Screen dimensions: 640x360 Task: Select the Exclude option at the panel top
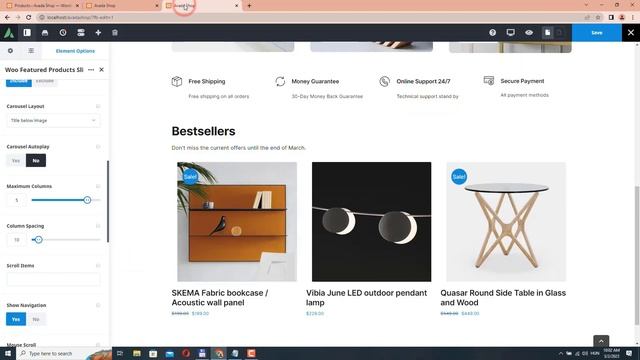44,82
